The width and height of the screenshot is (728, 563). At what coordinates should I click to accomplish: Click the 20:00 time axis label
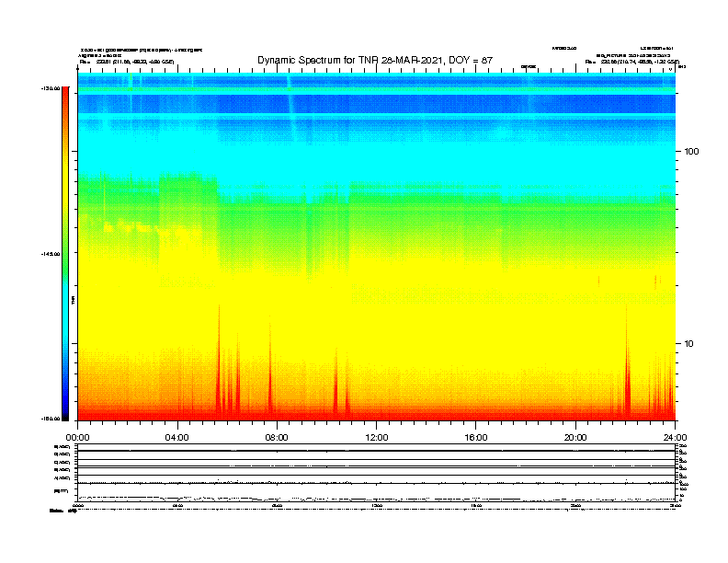click(575, 438)
